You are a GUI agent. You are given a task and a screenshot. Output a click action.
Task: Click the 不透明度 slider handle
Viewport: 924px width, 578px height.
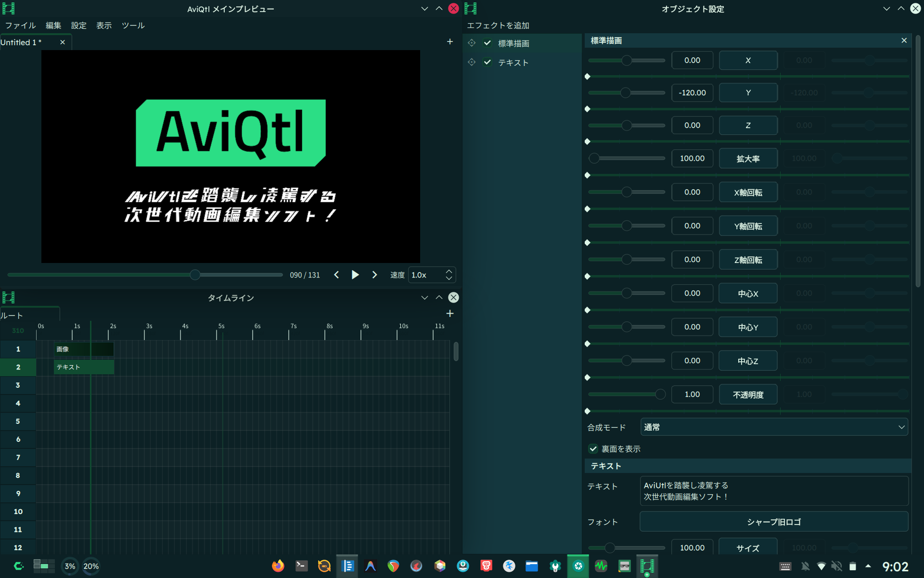[x=660, y=394]
